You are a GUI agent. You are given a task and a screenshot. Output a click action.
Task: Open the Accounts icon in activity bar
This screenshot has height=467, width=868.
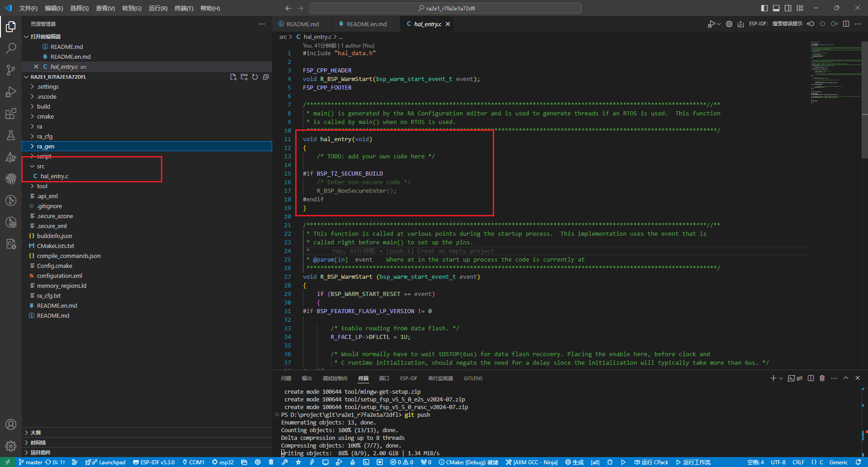[x=11, y=424]
